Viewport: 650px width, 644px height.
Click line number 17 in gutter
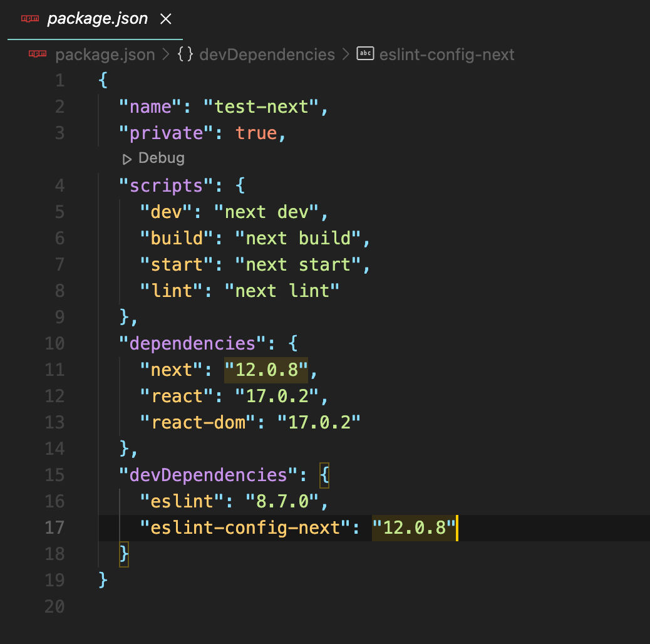(54, 527)
